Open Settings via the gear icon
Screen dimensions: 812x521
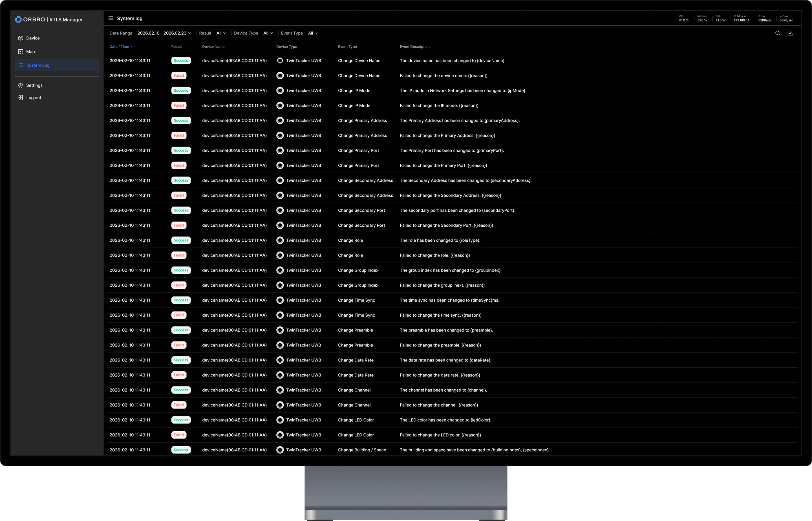point(21,85)
